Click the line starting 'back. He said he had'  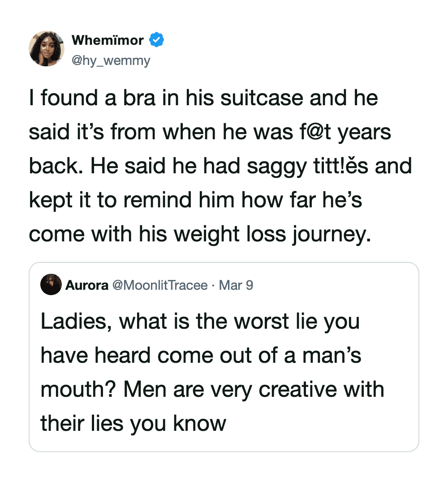pyautogui.click(x=220, y=166)
